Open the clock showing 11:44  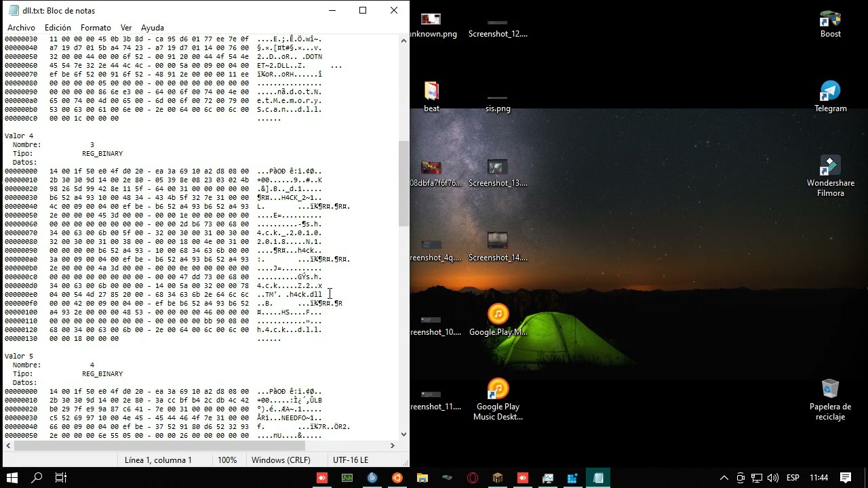818,478
